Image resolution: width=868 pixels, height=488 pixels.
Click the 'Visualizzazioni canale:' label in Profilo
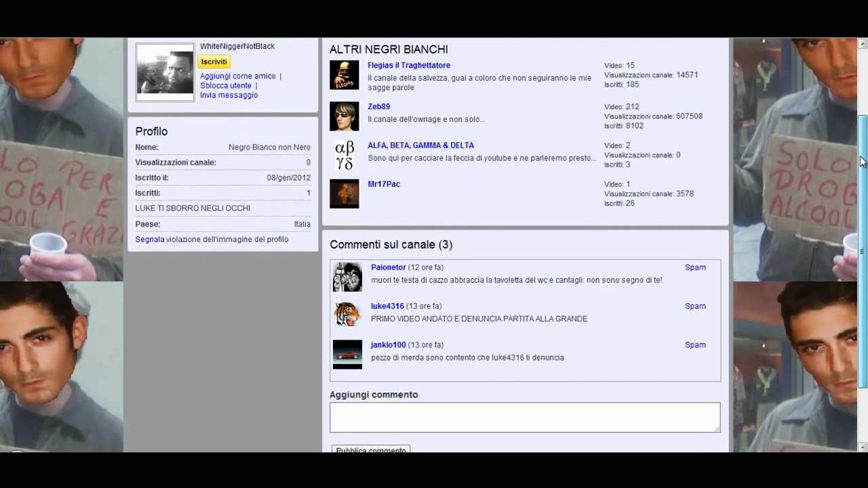(x=176, y=163)
